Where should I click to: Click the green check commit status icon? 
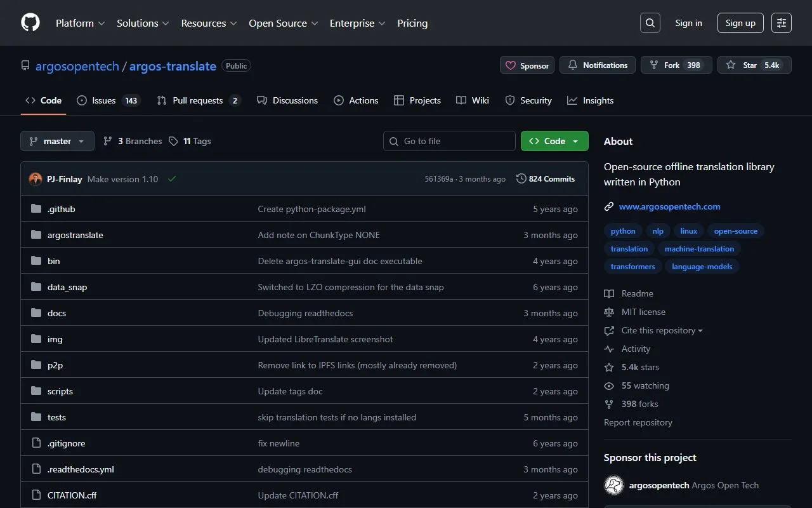click(x=171, y=179)
